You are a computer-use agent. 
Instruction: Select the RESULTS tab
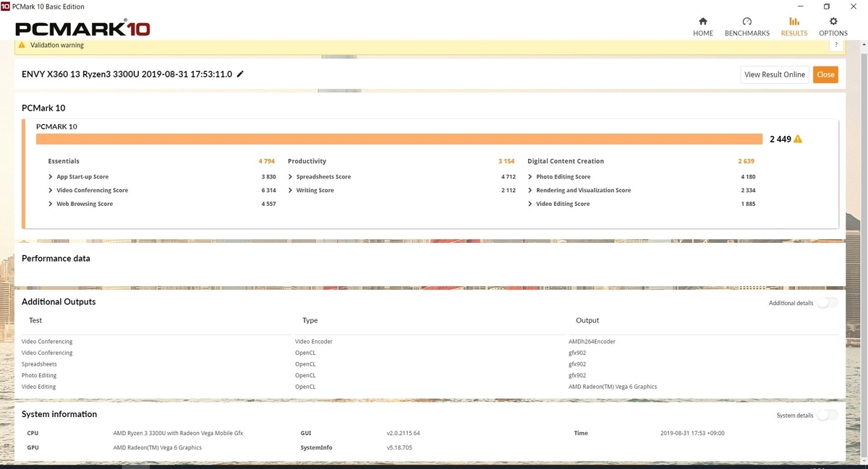[794, 27]
